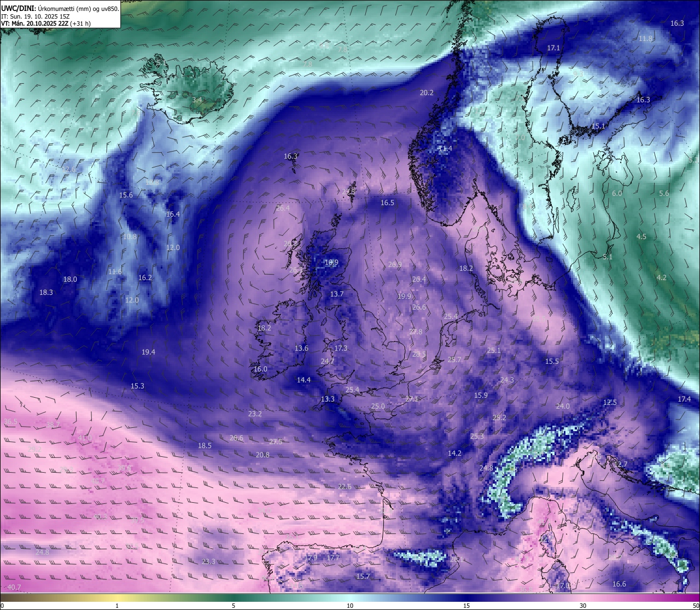700x610 pixels.
Task: Click the 4.5 value over eastern Europe
Action: tap(641, 236)
